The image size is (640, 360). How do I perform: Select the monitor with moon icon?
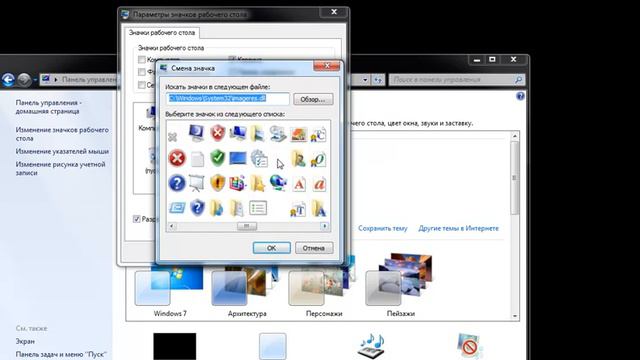click(196, 133)
